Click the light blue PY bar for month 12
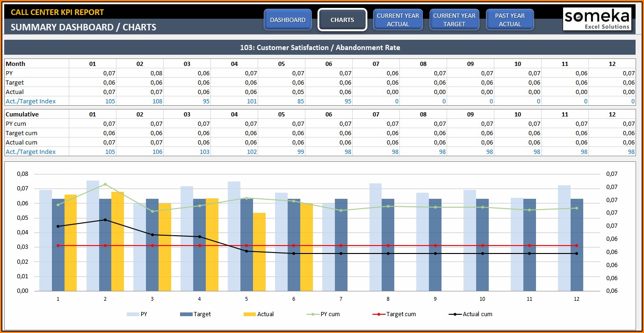 pyautogui.click(x=564, y=238)
